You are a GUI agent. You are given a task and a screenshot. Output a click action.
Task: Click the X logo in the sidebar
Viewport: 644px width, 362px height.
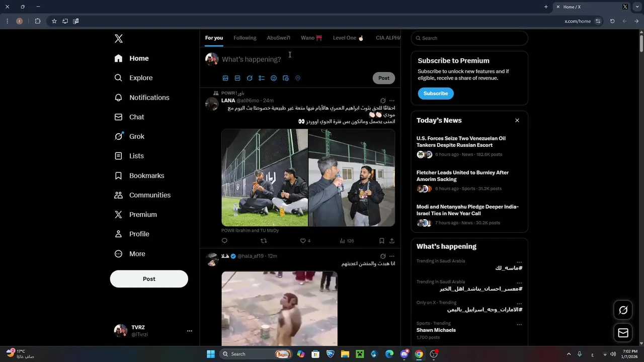pyautogui.click(x=119, y=39)
